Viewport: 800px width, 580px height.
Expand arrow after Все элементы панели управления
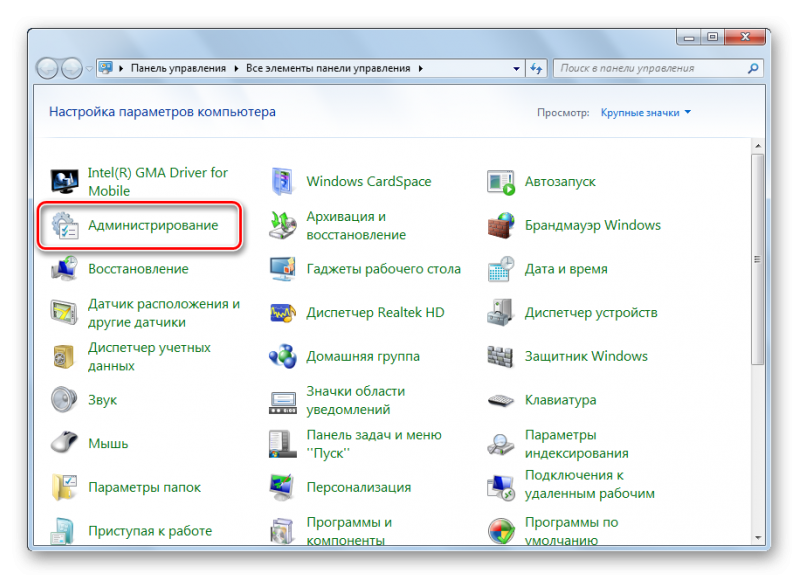coord(420,68)
